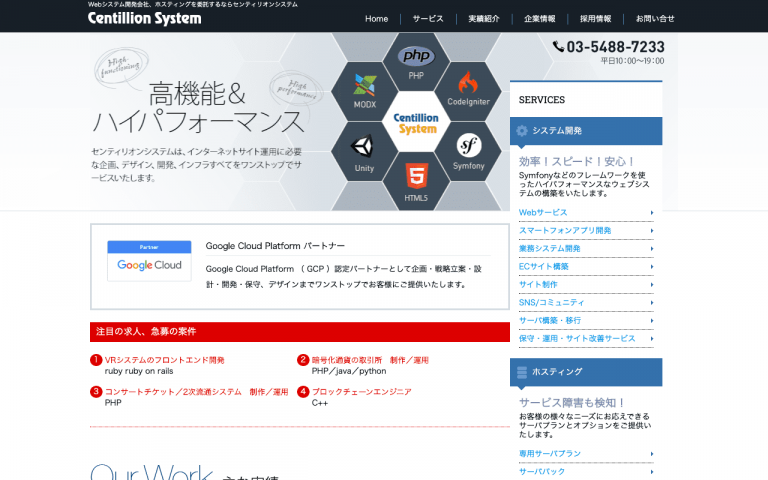
Task: Open the 実績紹介 menu item
Action: point(483,19)
